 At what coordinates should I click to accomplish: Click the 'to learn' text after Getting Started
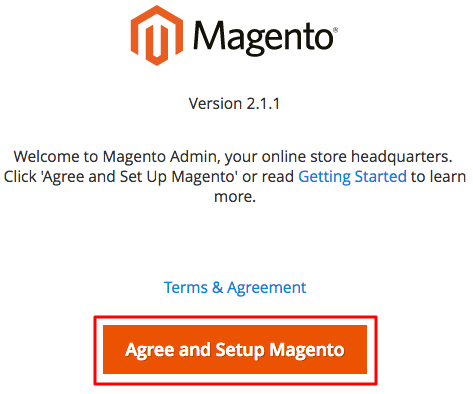pyautogui.click(x=438, y=176)
